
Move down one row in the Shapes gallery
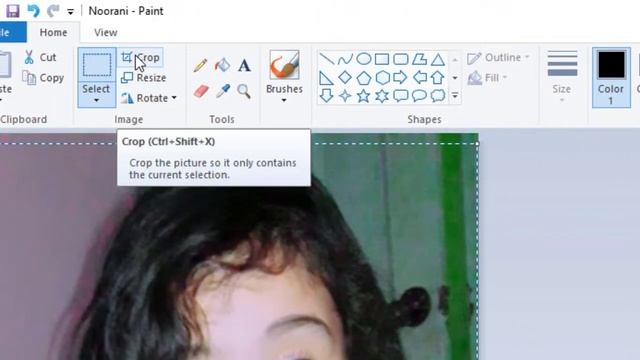(455, 78)
